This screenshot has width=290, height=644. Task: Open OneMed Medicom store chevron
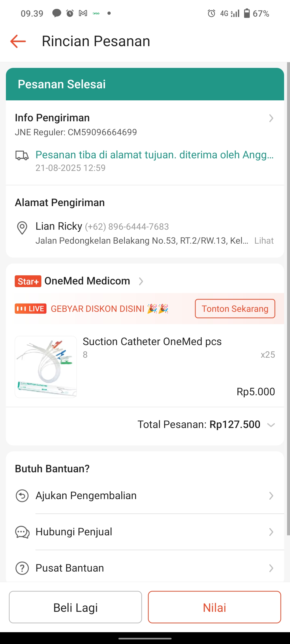click(141, 281)
